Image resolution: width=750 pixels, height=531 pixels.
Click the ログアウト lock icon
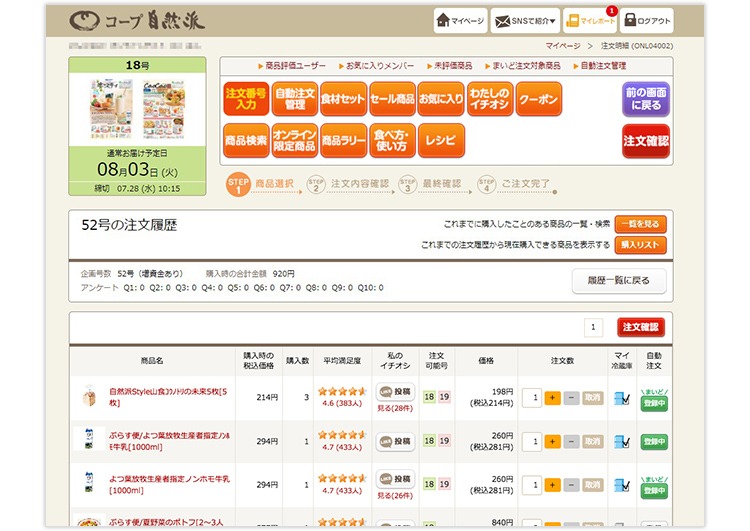[x=647, y=20]
